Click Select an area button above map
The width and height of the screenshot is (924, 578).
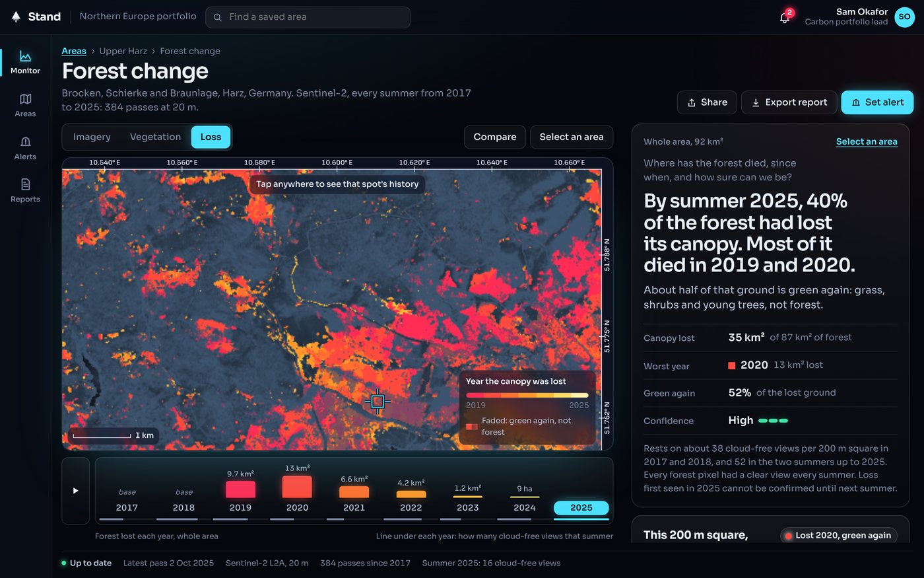[572, 137]
